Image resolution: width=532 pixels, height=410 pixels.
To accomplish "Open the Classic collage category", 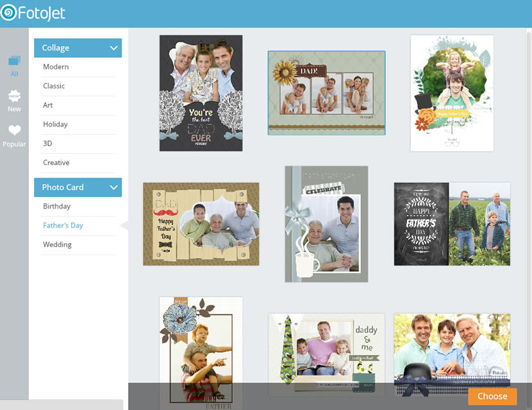I will pos(54,86).
